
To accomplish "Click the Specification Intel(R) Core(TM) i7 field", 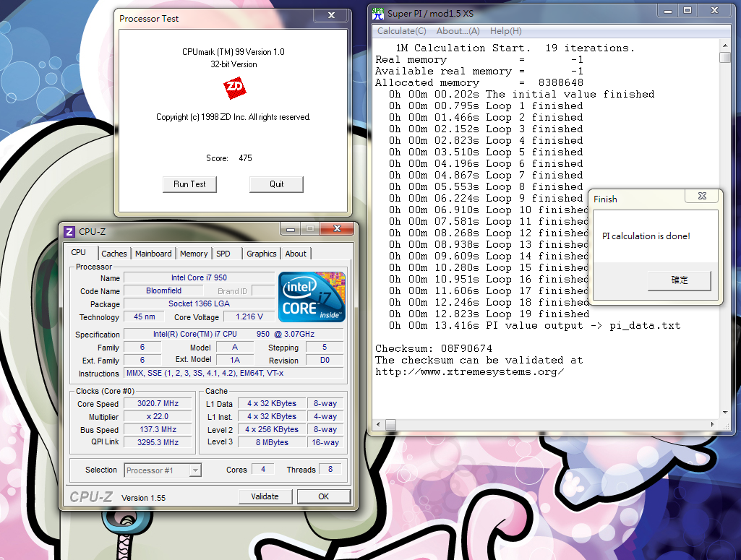I will pos(234,334).
